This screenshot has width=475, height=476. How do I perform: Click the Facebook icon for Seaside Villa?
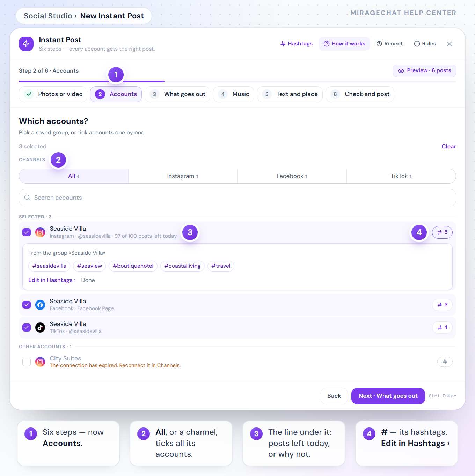point(40,305)
